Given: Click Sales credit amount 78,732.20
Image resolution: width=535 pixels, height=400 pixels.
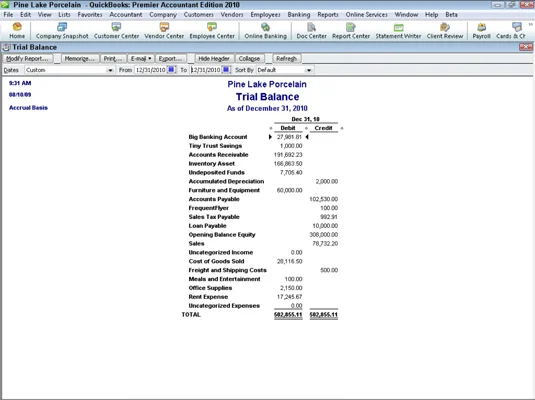Looking at the screenshot, I should point(325,243).
